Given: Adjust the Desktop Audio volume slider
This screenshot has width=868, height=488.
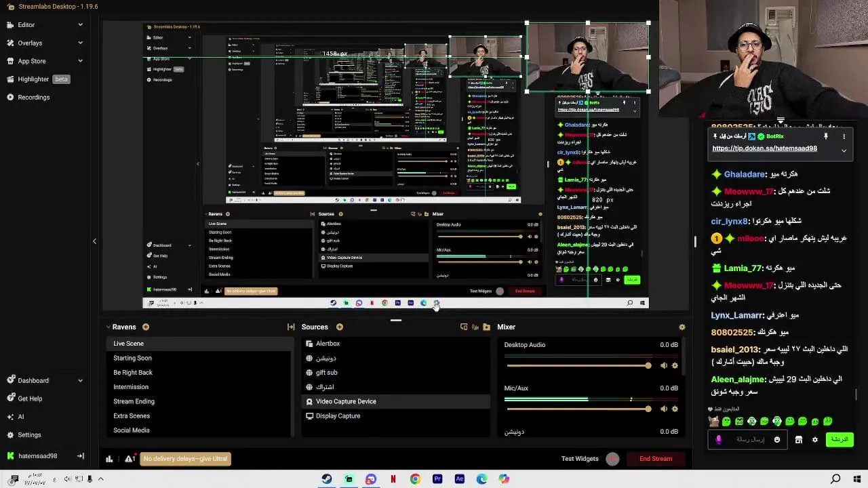Looking at the screenshot, I should [x=578, y=366].
